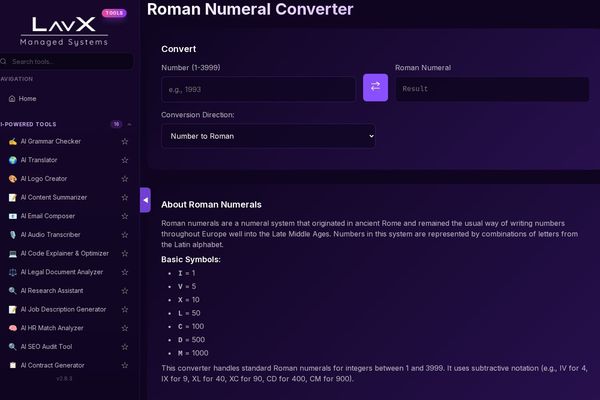Favorite AI Grammar Checker with star
The width and height of the screenshot is (600, 400).
pyautogui.click(x=125, y=141)
